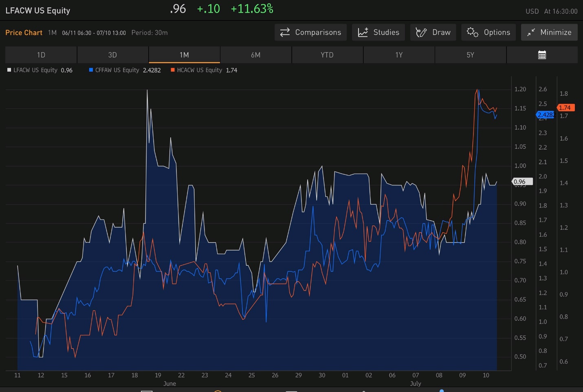Image resolution: width=583 pixels, height=392 pixels.
Task: Click the 0.96 price tag on axis
Action: click(522, 182)
